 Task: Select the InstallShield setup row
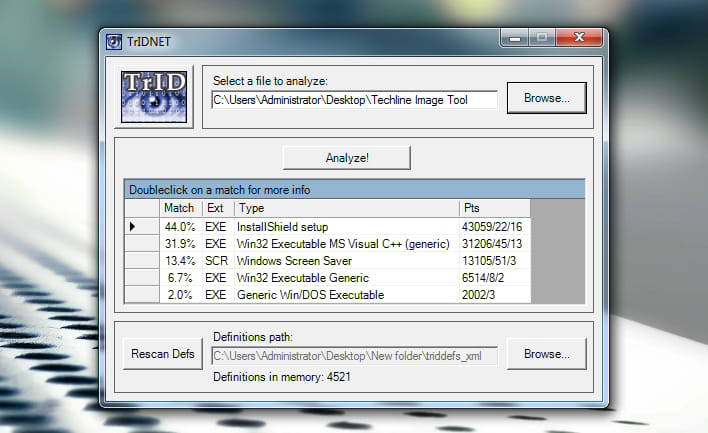click(x=328, y=226)
